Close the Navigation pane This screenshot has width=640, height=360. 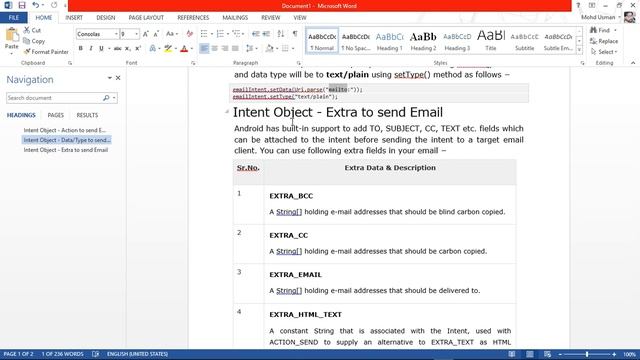[x=118, y=78]
